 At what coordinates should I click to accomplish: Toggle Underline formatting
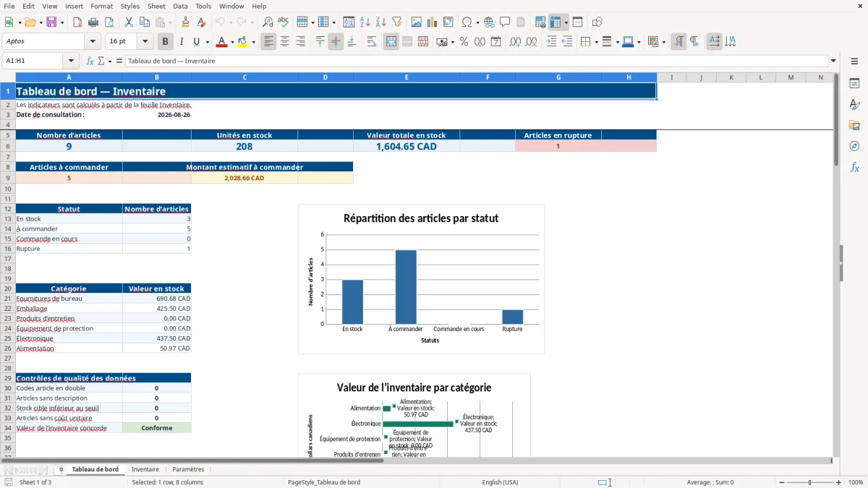pyautogui.click(x=197, y=42)
